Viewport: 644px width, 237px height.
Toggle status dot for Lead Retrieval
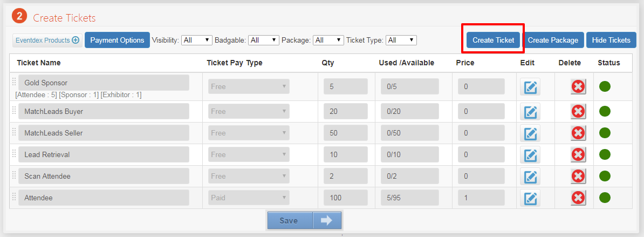pos(605,154)
